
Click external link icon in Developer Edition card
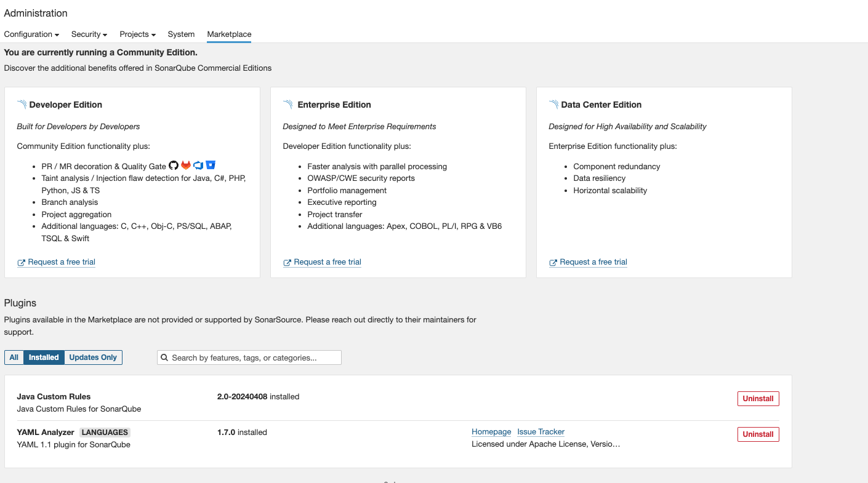[x=22, y=263]
